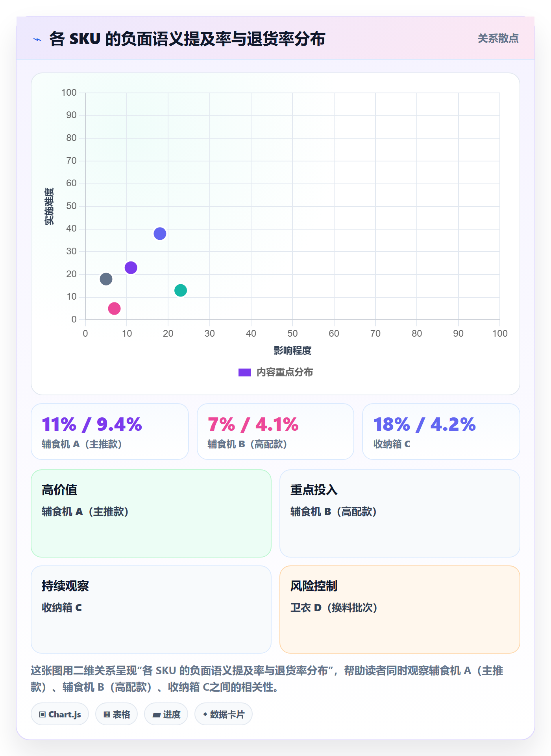
Task: Select the 持续观察 quadrant card
Action: click(x=151, y=610)
